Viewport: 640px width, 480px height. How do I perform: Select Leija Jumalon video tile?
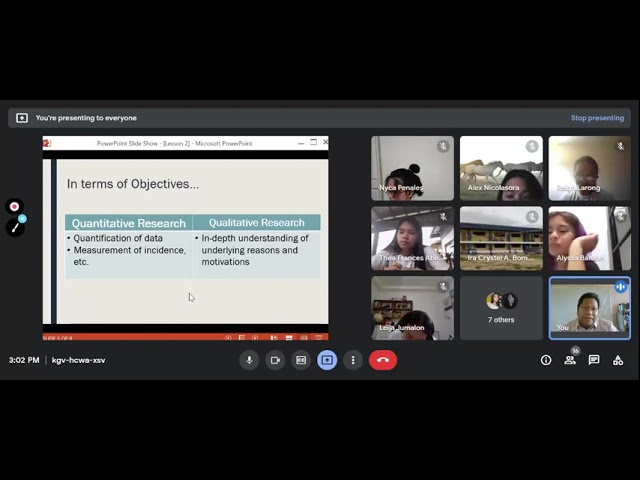412,308
